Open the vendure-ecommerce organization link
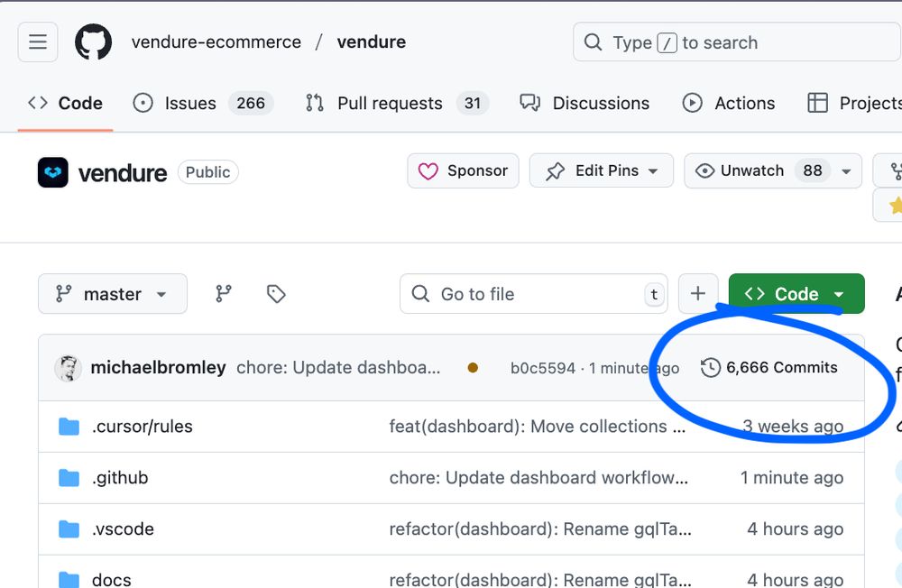Image resolution: width=902 pixels, height=588 pixels. click(x=216, y=42)
